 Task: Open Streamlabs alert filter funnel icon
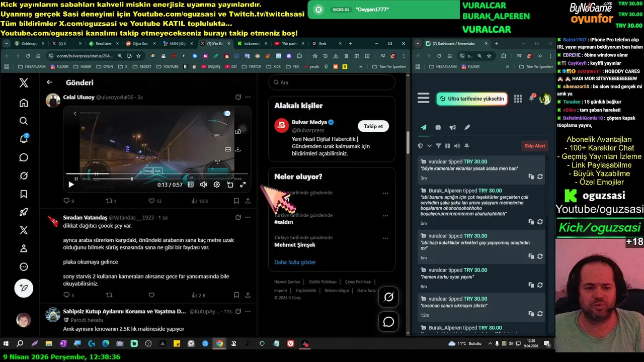pos(438,146)
